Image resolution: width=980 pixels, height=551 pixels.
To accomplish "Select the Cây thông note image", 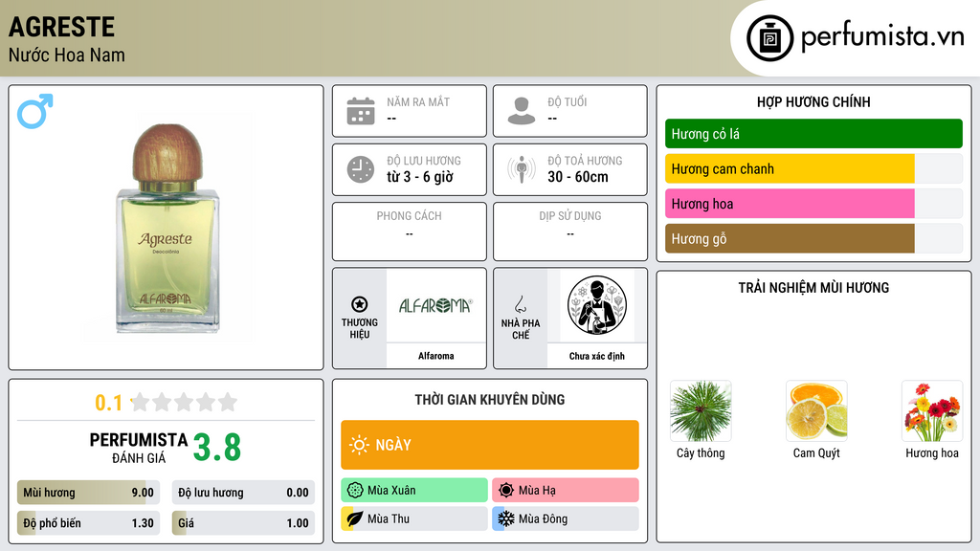I will pos(701,411).
